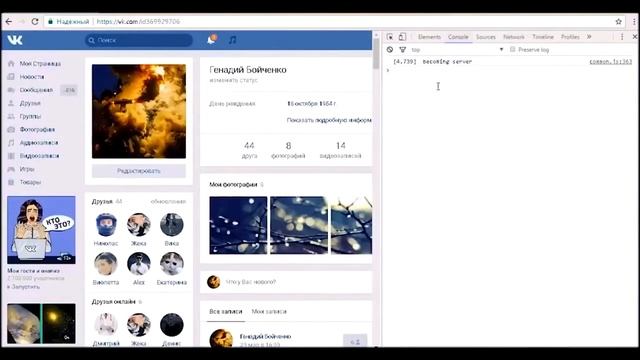Open the notifications bell
The height and width of the screenshot is (360, 640).
click(211, 40)
